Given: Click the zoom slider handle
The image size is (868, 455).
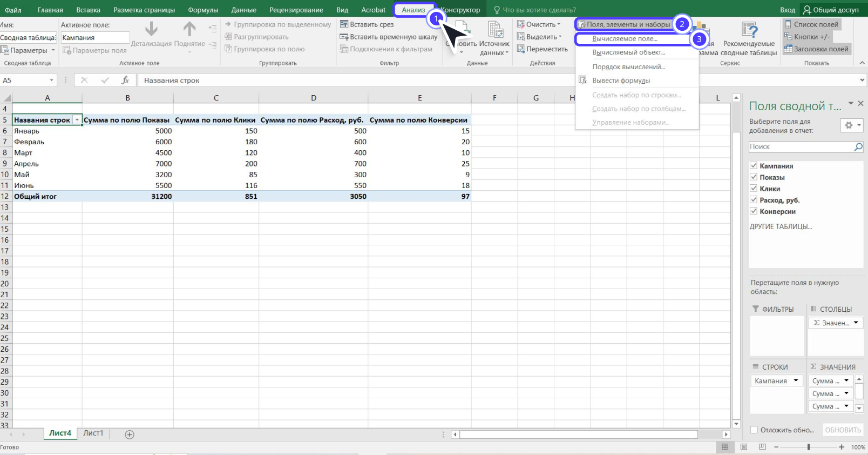Looking at the screenshot, I should tap(809, 447).
